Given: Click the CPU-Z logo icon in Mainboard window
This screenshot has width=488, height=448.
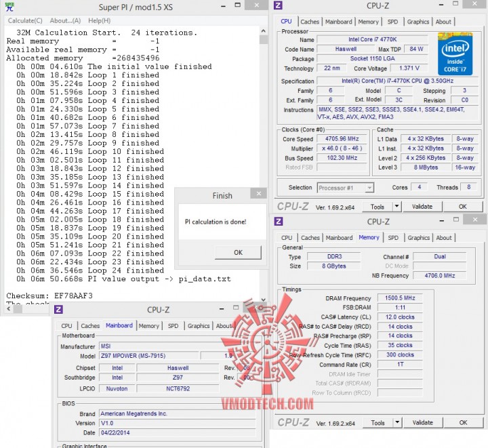Looking at the screenshot, I should (x=58, y=309).
